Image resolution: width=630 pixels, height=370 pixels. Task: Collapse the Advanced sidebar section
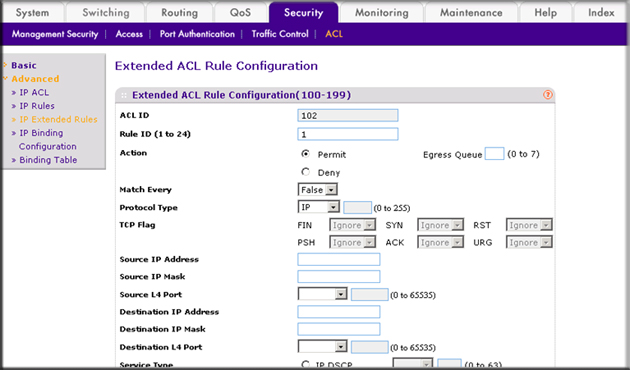35,79
